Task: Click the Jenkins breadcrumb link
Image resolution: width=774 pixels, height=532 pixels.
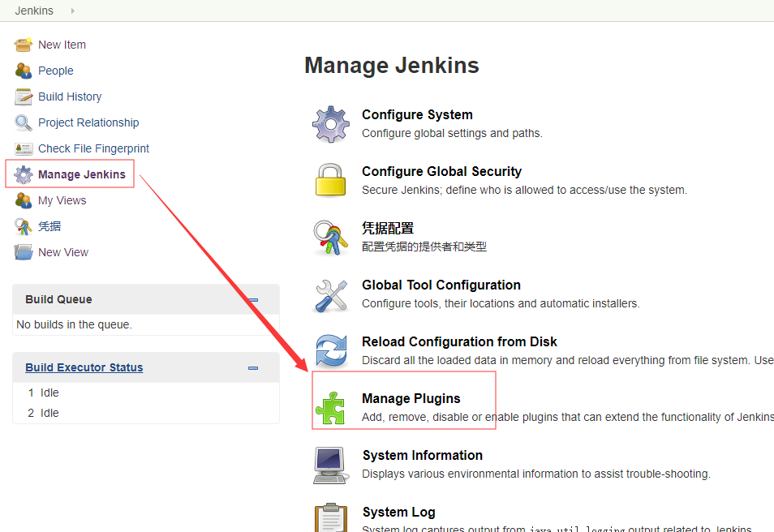Action: (x=34, y=11)
